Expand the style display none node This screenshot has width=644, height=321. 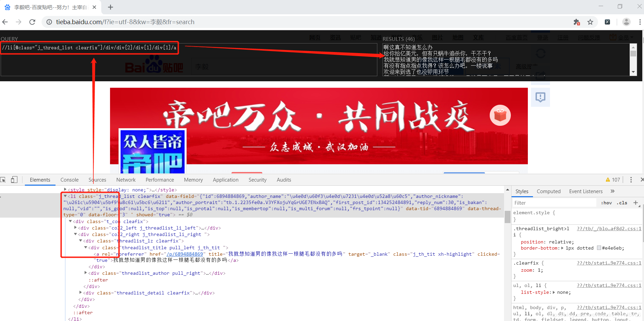[x=65, y=190]
